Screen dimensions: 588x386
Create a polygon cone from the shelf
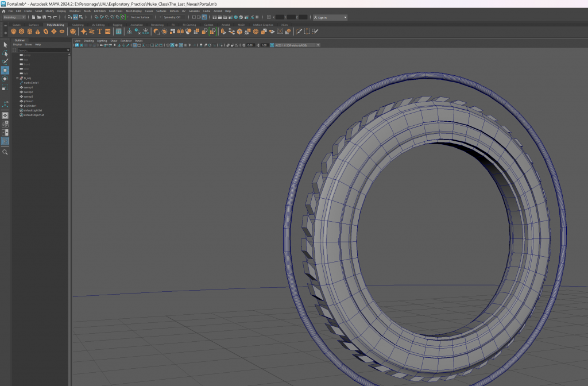tap(37, 32)
